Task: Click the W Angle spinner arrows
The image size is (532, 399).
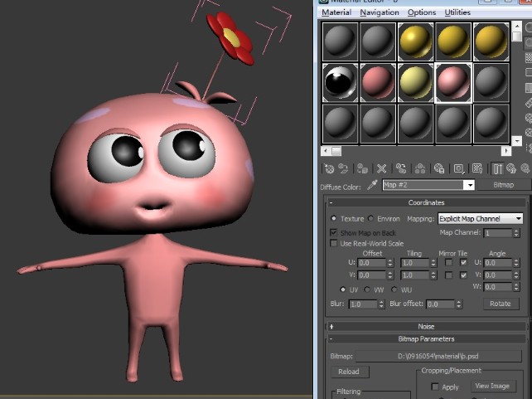Action: (x=516, y=287)
